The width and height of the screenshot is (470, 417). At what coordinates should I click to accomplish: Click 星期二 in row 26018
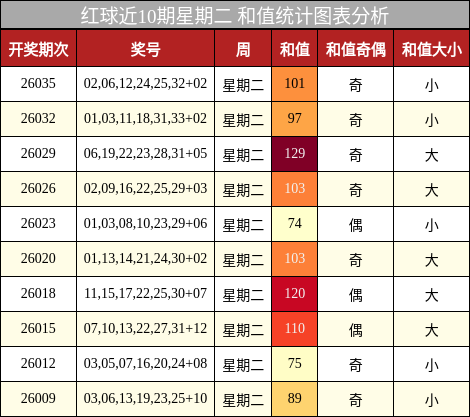(243, 295)
